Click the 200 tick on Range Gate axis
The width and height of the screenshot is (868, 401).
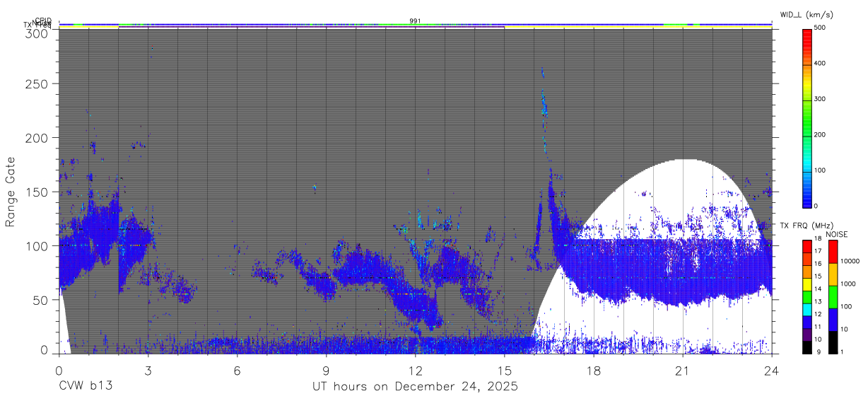tap(38, 137)
